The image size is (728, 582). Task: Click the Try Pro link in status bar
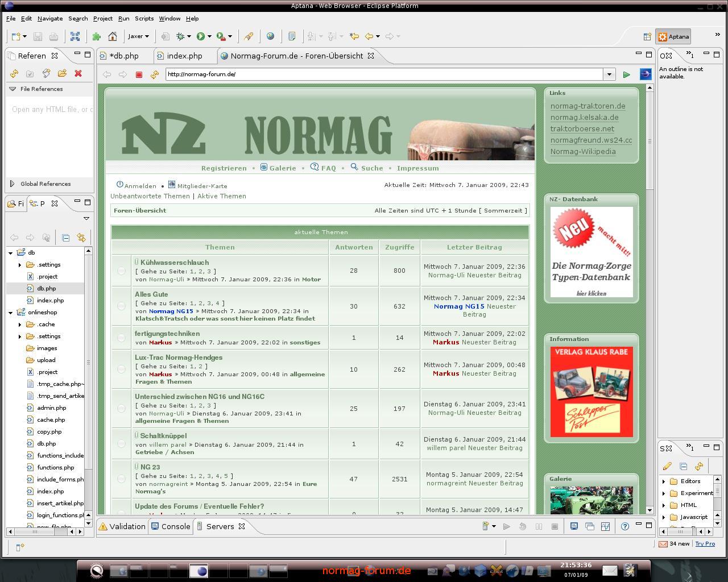tap(705, 544)
